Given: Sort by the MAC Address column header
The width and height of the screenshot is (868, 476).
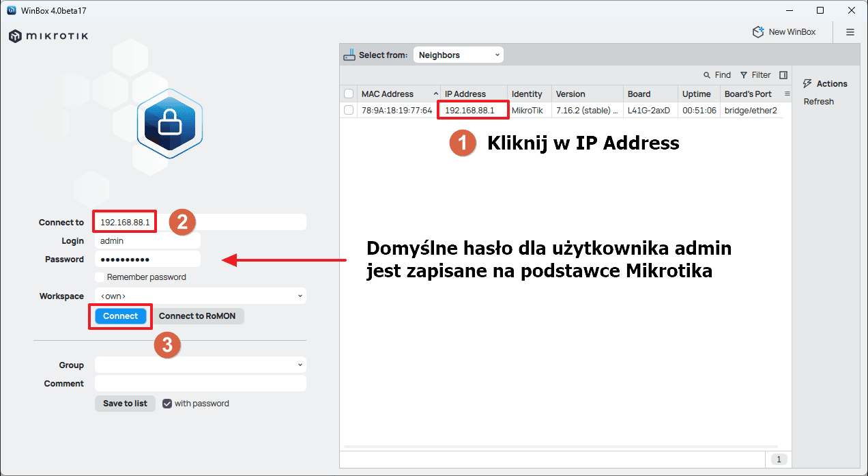Looking at the screenshot, I should 388,94.
